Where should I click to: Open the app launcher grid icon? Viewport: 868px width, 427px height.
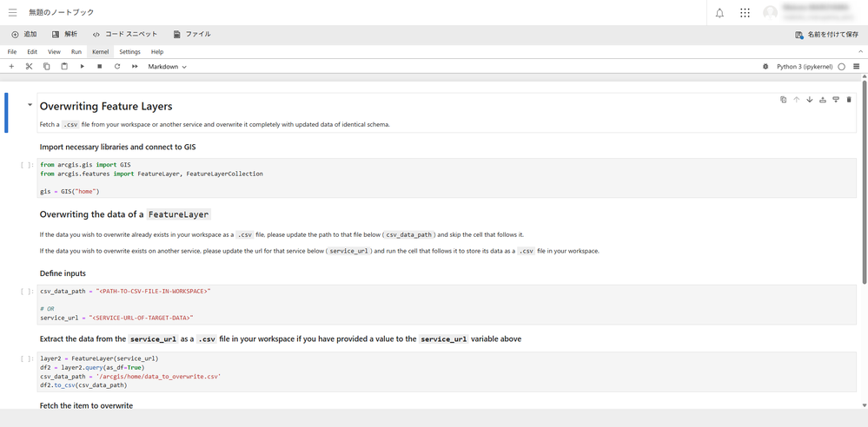745,13
